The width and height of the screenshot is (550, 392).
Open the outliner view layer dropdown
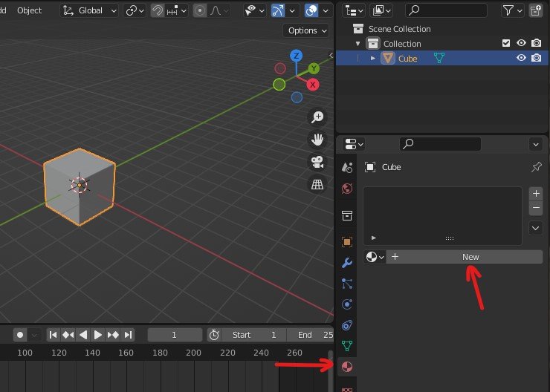tap(381, 10)
